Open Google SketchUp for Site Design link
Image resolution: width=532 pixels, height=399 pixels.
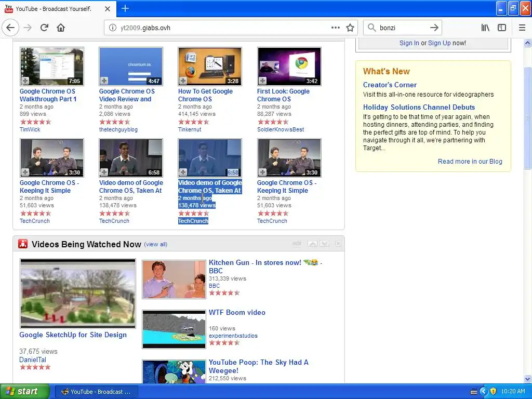click(x=73, y=335)
